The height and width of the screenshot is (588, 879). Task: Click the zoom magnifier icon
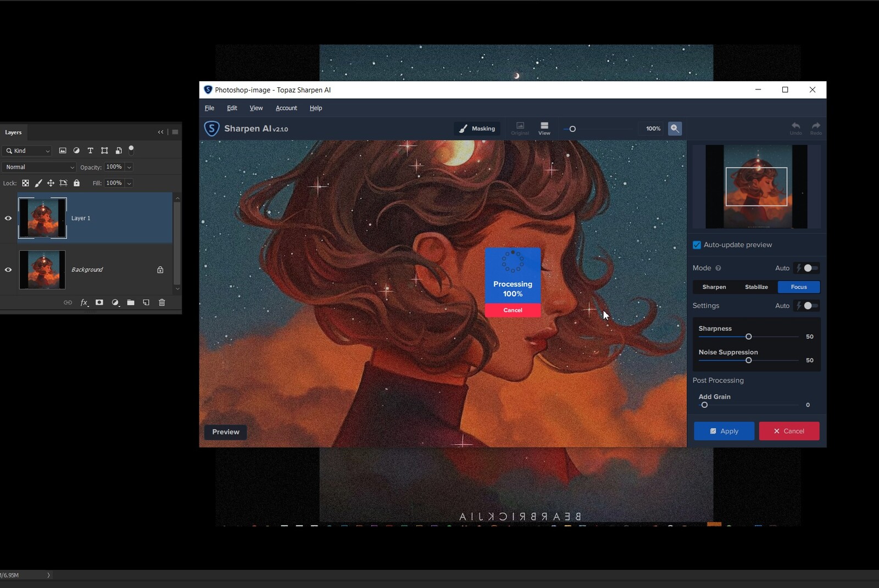click(x=675, y=128)
